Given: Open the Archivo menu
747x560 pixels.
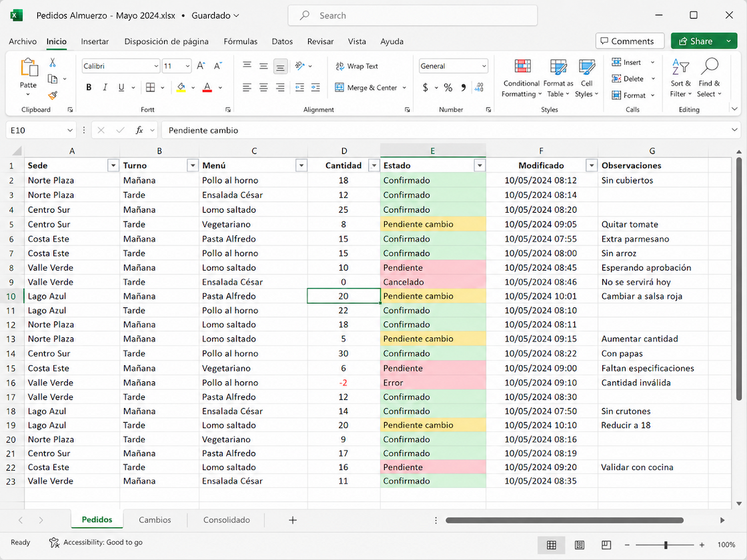Looking at the screenshot, I should click(23, 41).
